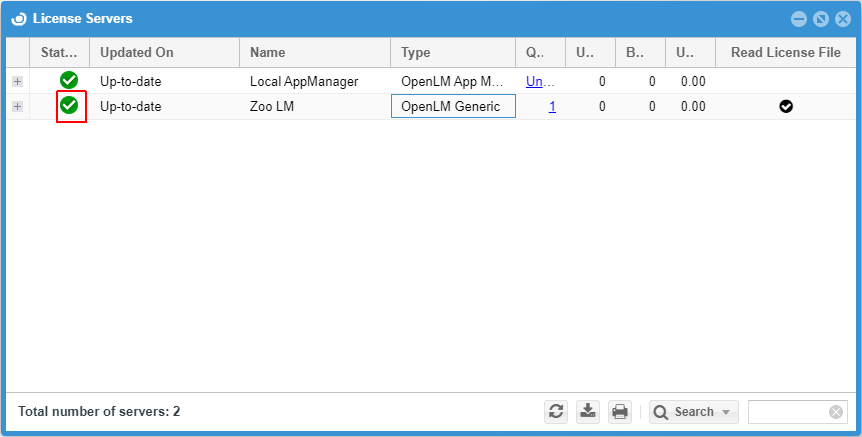Click the OpenLM logo in title bar
The width and height of the screenshot is (862, 437).
(x=18, y=18)
